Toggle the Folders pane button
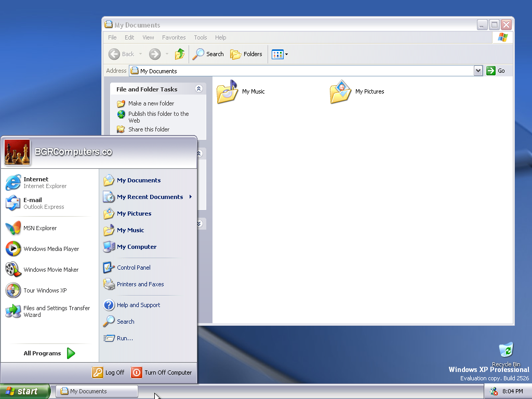 [x=246, y=54]
